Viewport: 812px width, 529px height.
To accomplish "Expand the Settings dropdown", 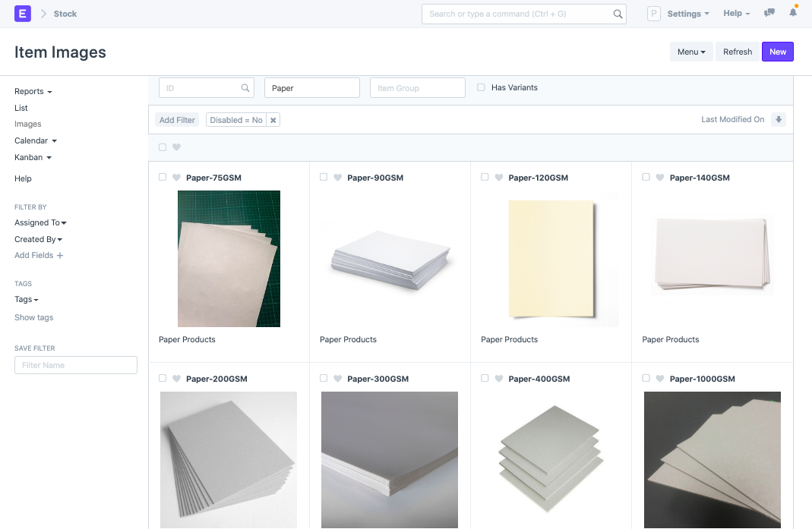I will point(687,14).
